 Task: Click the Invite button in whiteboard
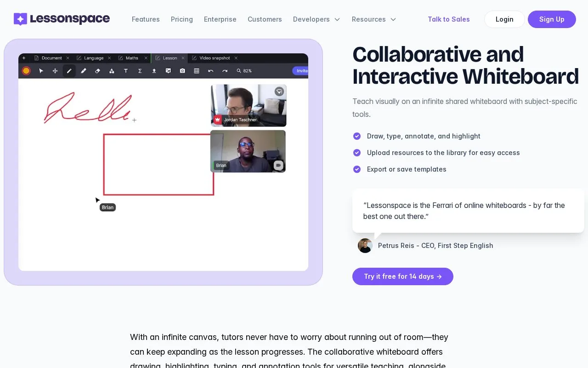pyautogui.click(x=300, y=71)
